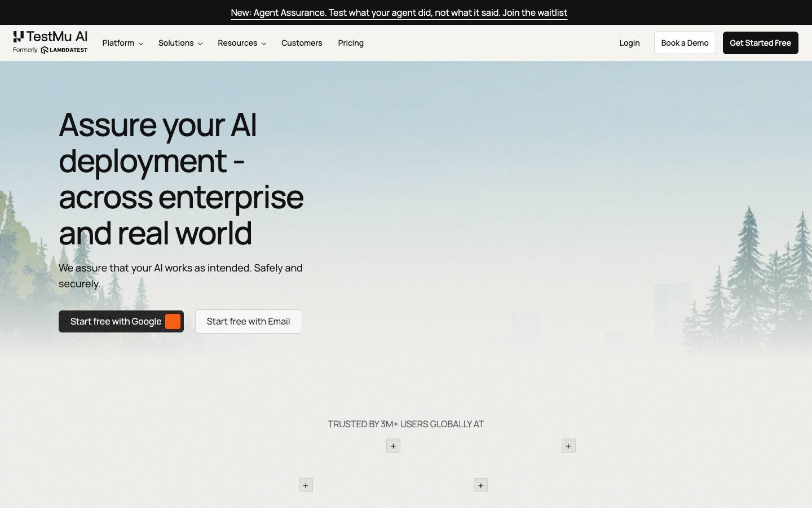The height and width of the screenshot is (508, 812).
Task: Choose Start free with Email
Action: tap(248, 321)
